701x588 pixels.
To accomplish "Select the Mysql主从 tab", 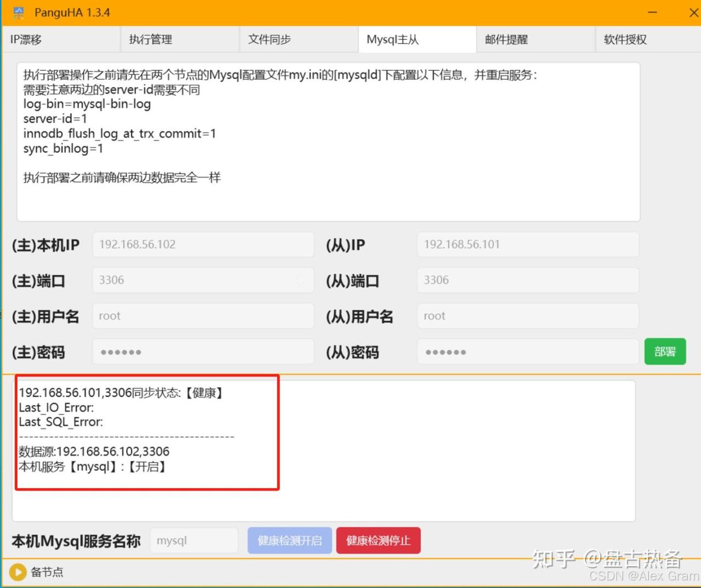I will click(x=417, y=39).
